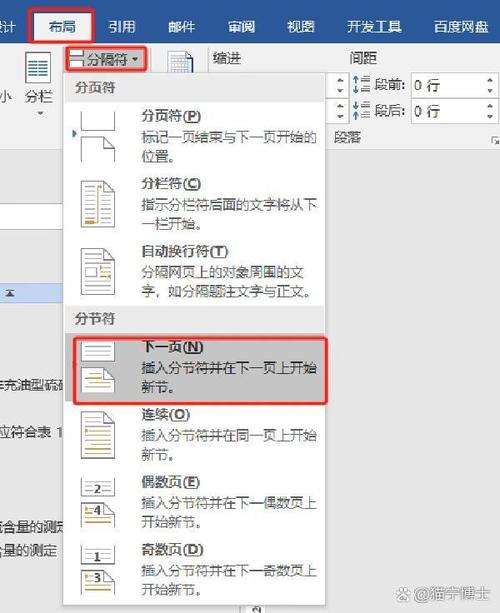Select the heading ending 含量的测定
The height and width of the screenshot is (613, 500).
click(28, 550)
